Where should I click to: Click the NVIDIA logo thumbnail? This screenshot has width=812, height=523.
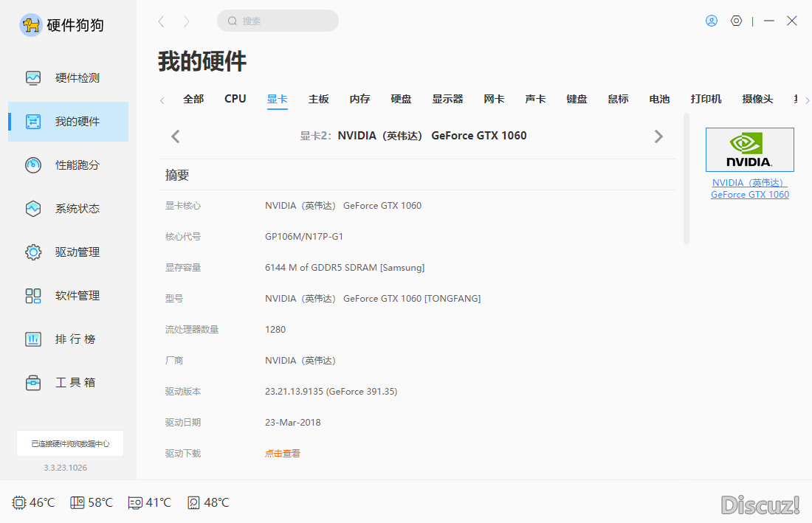pos(750,150)
